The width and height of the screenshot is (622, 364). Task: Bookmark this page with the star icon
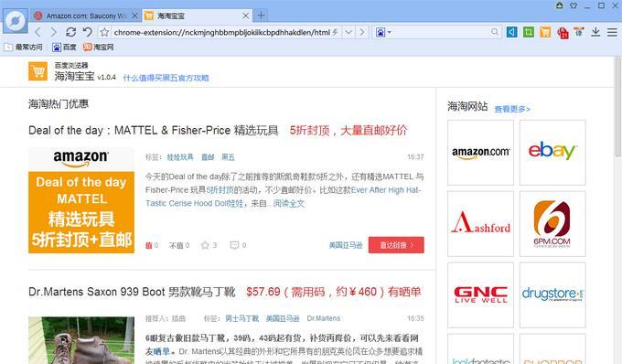[x=104, y=32]
